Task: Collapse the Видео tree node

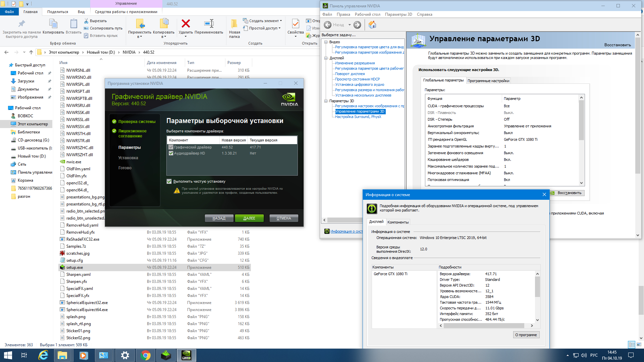Action: (326, 42)
